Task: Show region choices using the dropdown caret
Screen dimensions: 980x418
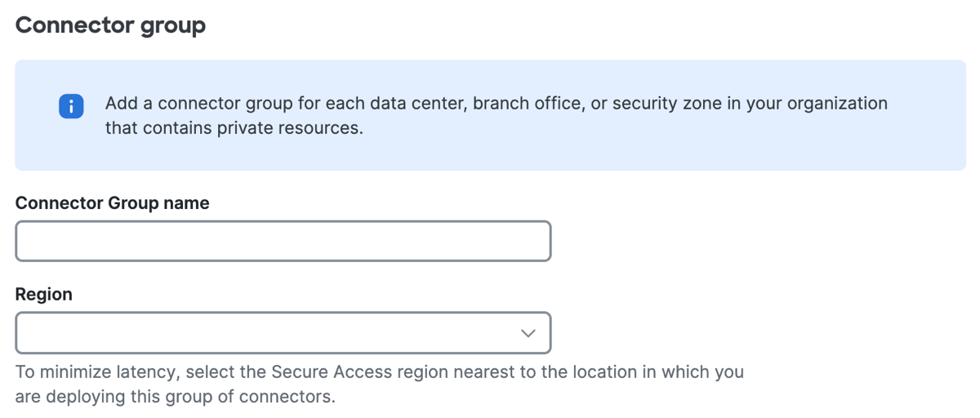Action: (x=528, y=333)
